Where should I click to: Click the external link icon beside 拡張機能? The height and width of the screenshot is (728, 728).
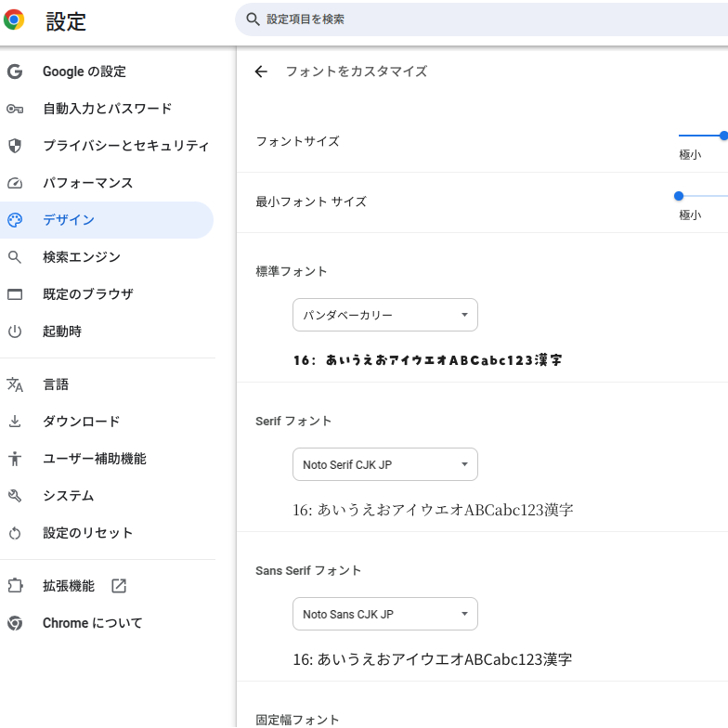coord(119,586)
